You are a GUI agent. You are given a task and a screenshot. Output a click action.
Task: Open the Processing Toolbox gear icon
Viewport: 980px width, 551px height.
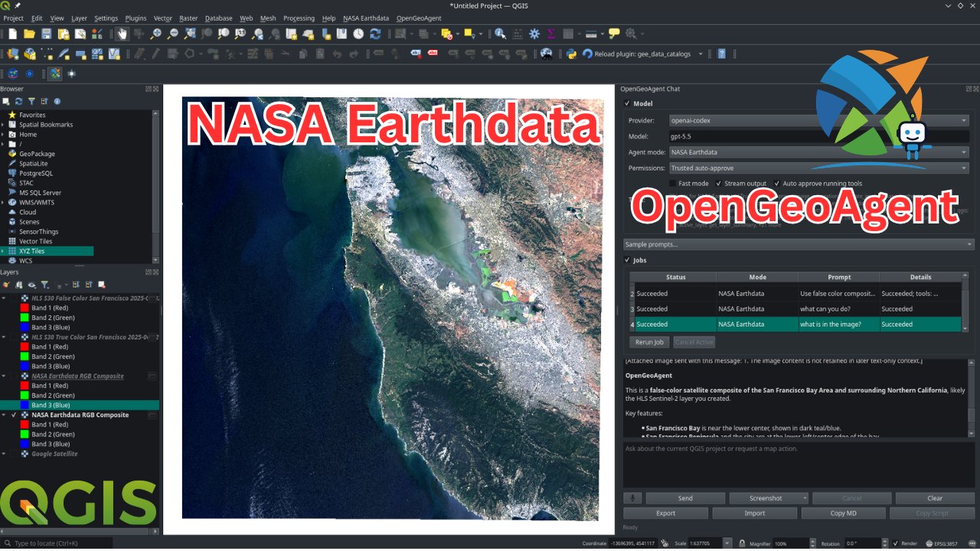534,34
